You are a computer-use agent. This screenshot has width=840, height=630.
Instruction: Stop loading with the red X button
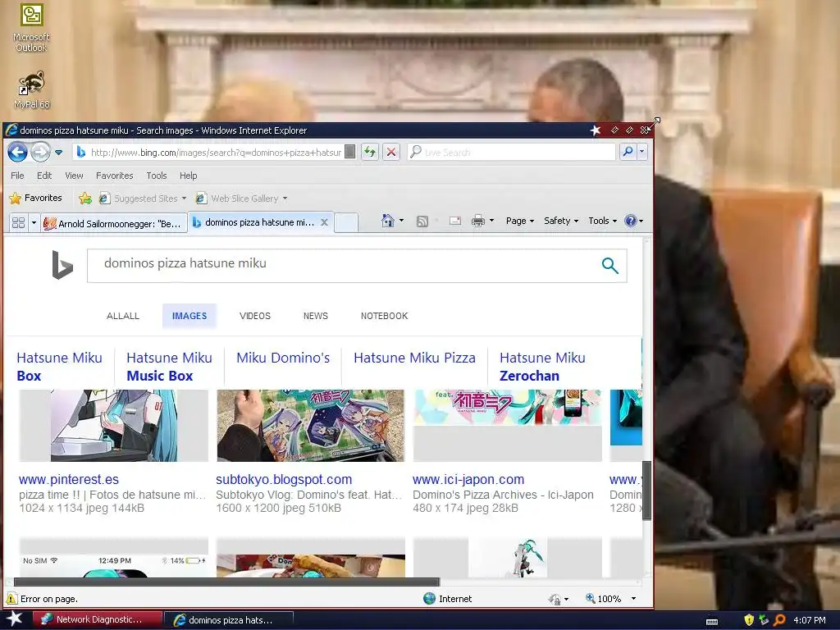391,152
